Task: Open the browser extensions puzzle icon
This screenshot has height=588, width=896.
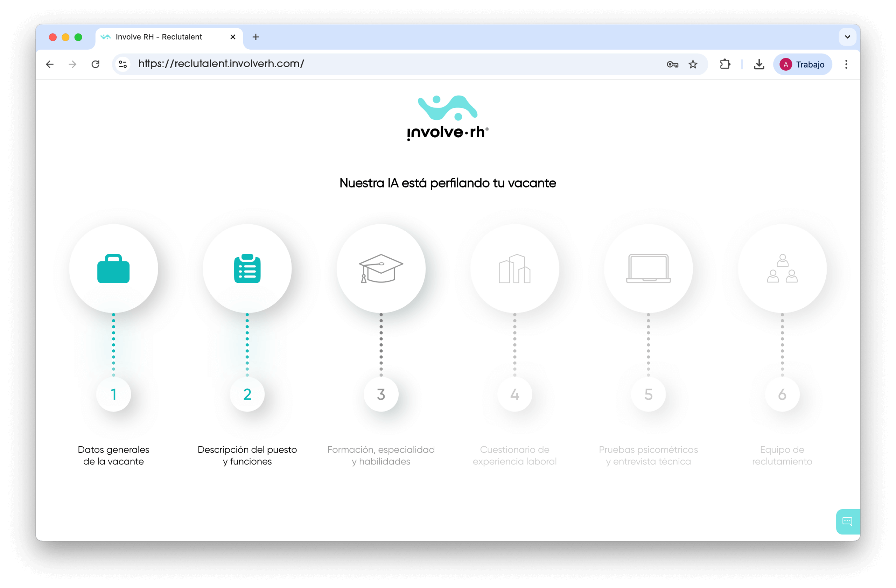Action: (725, 64)
